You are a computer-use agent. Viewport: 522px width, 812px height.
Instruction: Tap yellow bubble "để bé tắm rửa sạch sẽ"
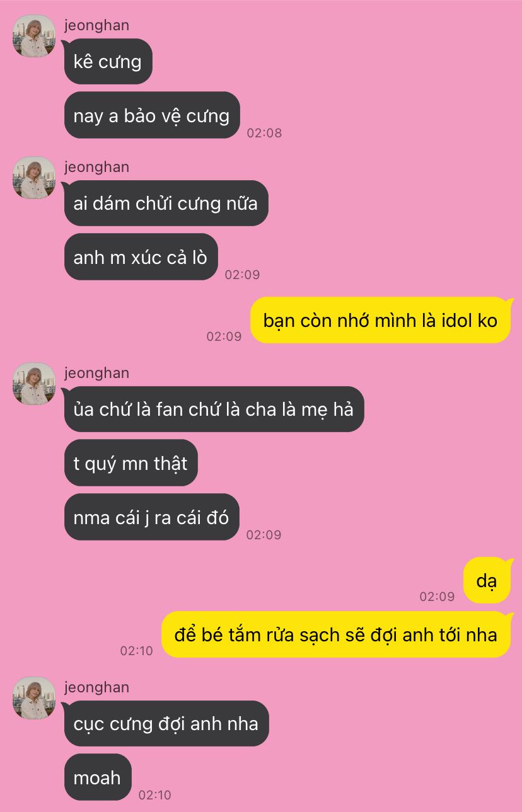pyautogui.click(x=336, y=634)
